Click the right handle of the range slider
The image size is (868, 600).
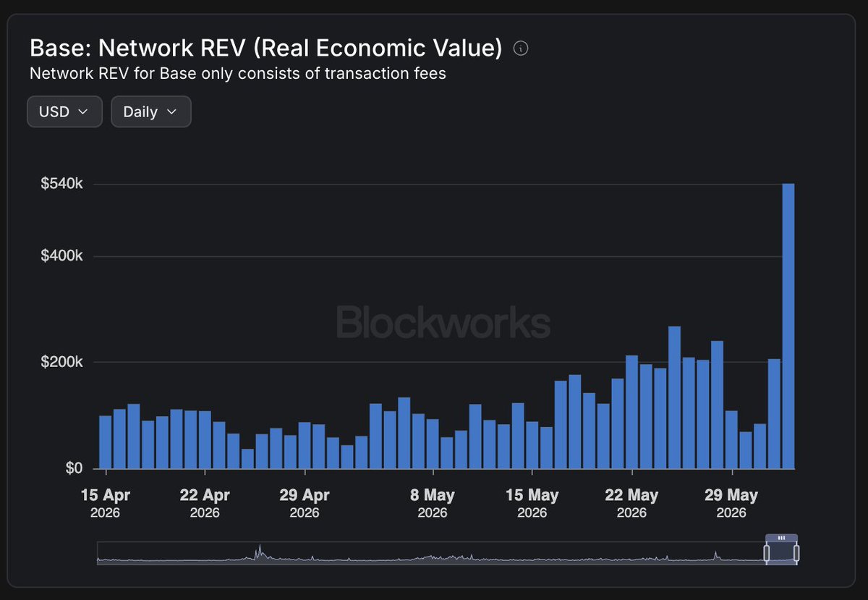click(x=796, y=554)
